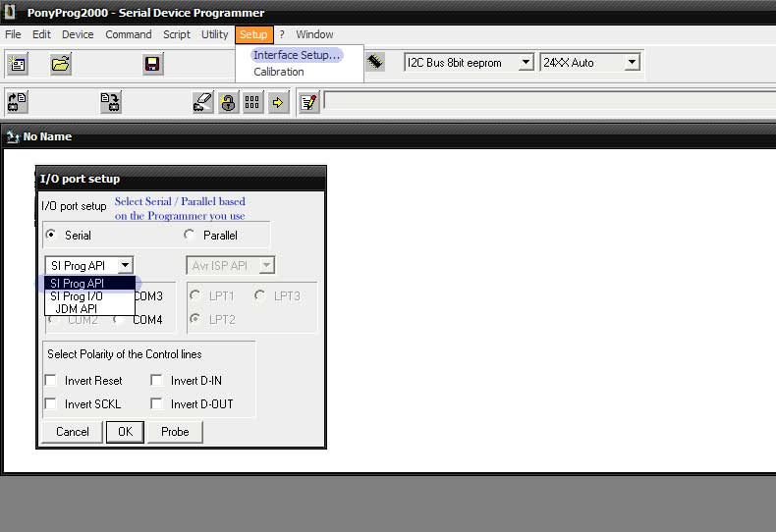This screenshot has width=776, height=532.
Task: Click the Write Device toolbar icon
Action: coord(110,102)
